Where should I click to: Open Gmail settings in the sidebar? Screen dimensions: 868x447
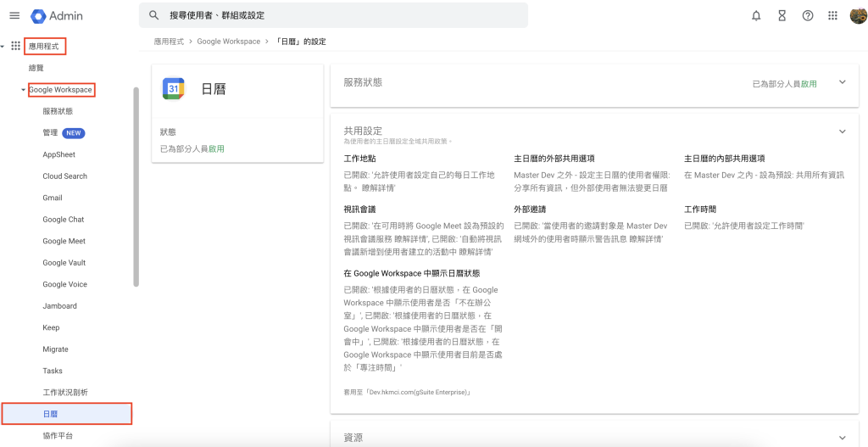click(52, 198)
